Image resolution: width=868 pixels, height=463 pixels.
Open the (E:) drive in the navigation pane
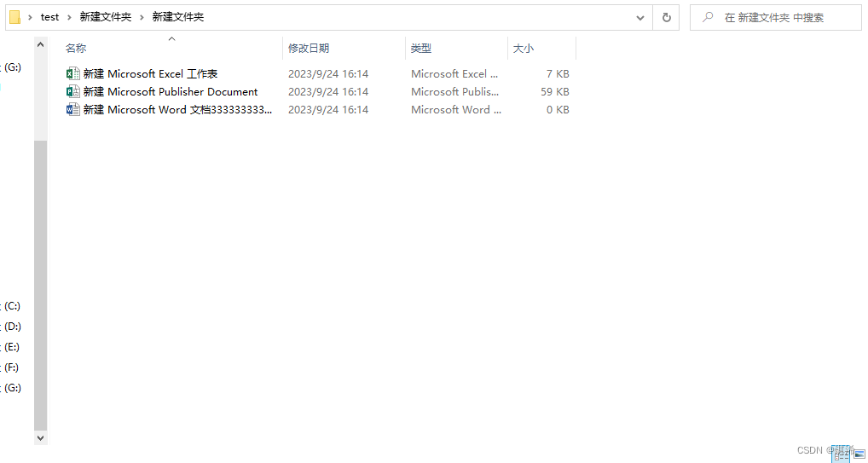coord(12,347)
